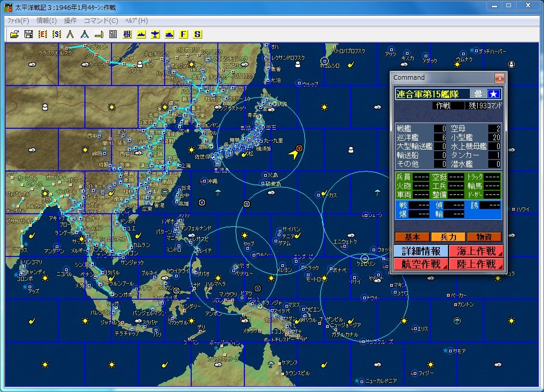This screenshot has width=544, height=392.
Task: Switch to the 兵力 tab
Action: pyautogui.click(x=448, y=237)
